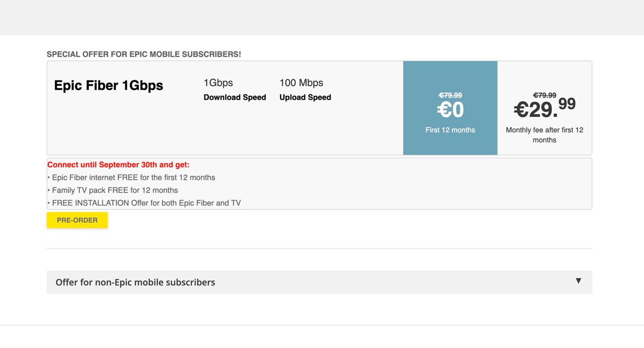Click the 100 Mbps upload speed value
This screenshot has width=644, height=348.
[301, 83]
